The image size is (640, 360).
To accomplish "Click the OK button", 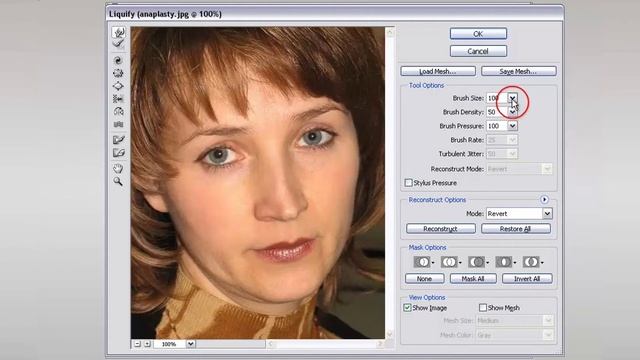I will coord(478,34).
